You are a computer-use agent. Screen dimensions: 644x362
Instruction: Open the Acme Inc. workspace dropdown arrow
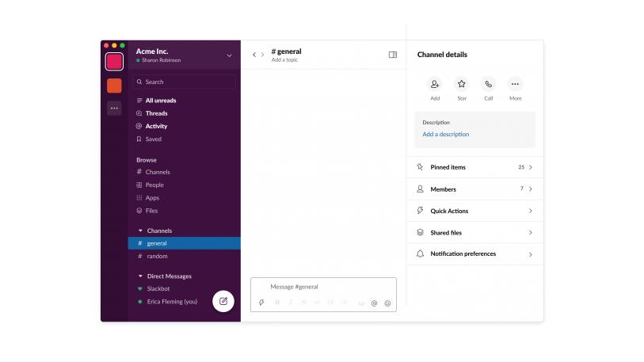[x=229, y=55]
